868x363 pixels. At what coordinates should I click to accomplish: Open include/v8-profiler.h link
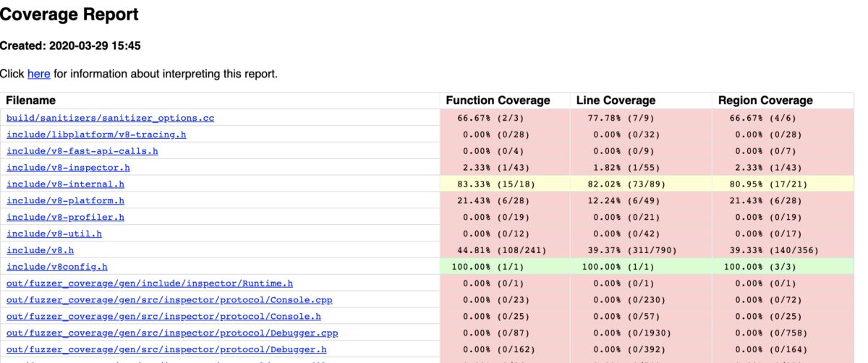[x=65, y=218]
